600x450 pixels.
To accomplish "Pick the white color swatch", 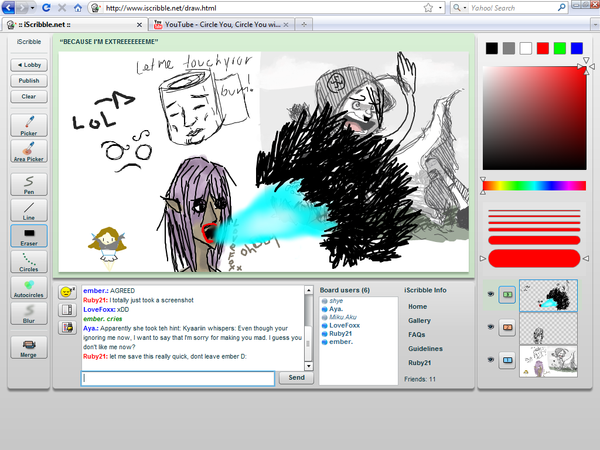I will pos(526,48).
